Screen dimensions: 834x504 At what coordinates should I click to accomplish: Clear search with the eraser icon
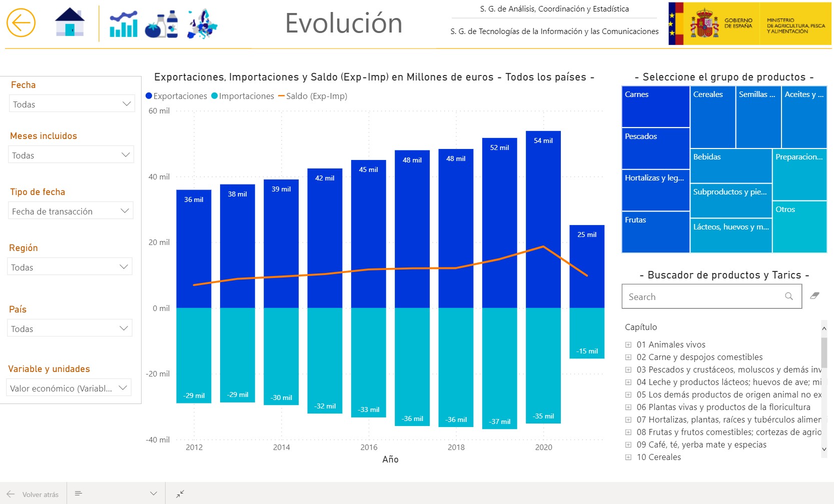[814, 296]
